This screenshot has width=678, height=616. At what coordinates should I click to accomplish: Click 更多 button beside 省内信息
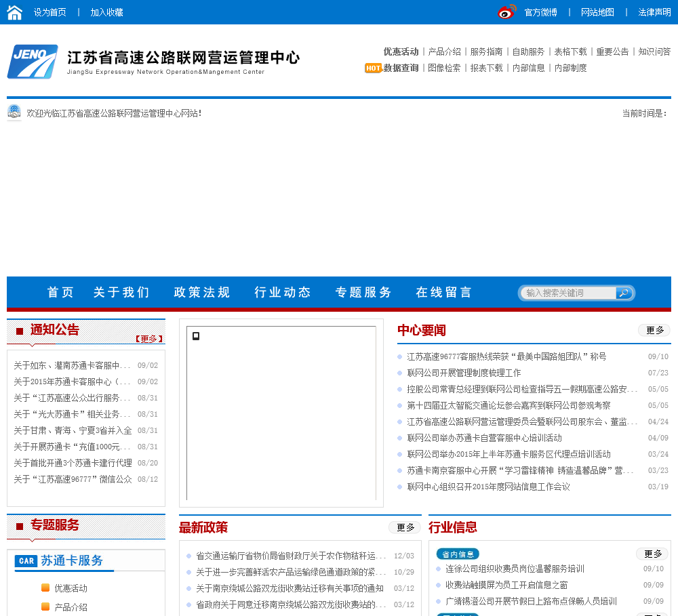(652, 554)
